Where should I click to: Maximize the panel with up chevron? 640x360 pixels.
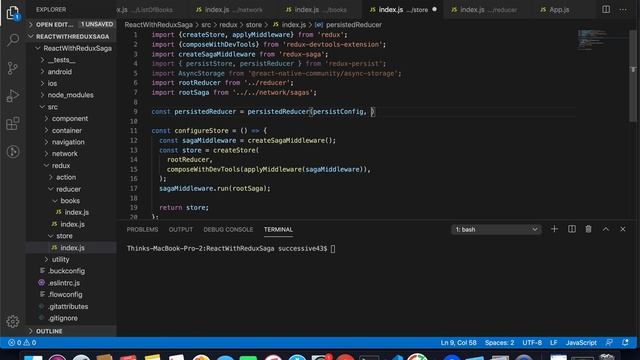(606, 229)
